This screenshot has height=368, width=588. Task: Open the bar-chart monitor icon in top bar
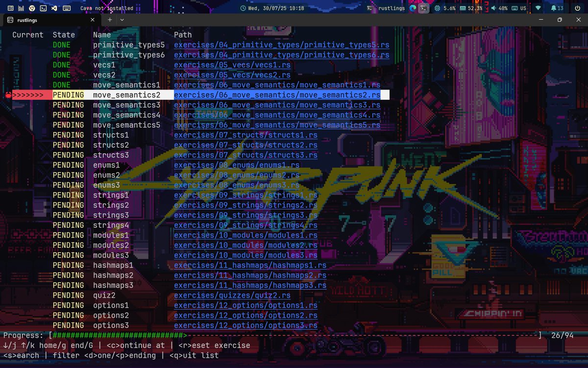[21, 8]
